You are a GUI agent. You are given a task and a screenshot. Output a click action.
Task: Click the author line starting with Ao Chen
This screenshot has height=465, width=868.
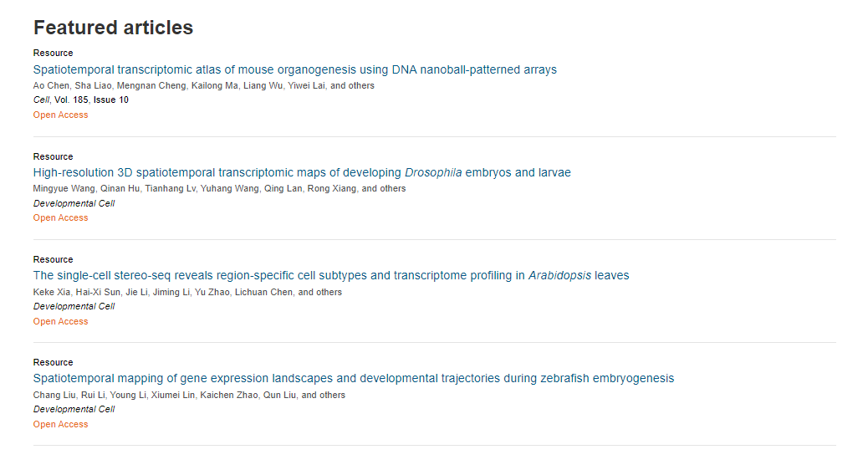pos(204,86)
